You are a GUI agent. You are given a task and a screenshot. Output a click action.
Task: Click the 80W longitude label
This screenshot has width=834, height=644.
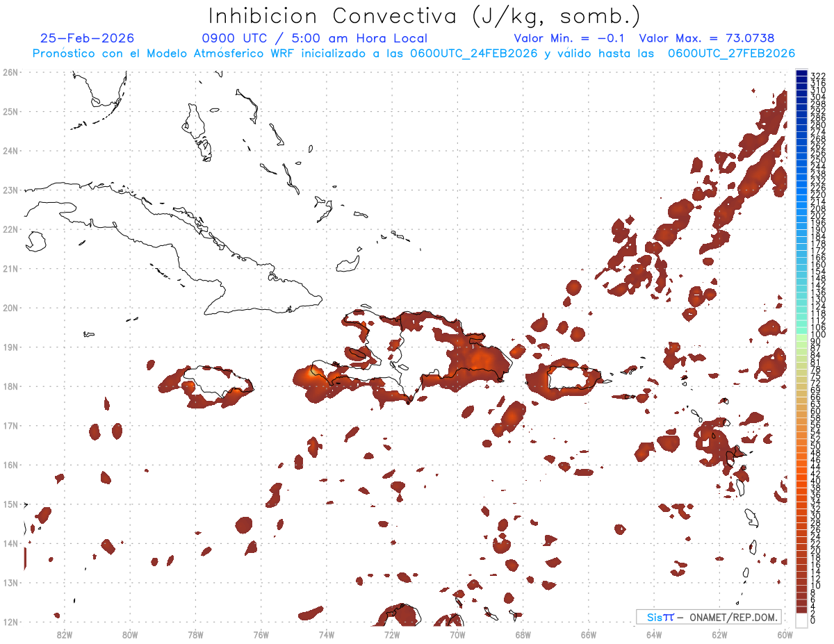click(x=130, y=634)
